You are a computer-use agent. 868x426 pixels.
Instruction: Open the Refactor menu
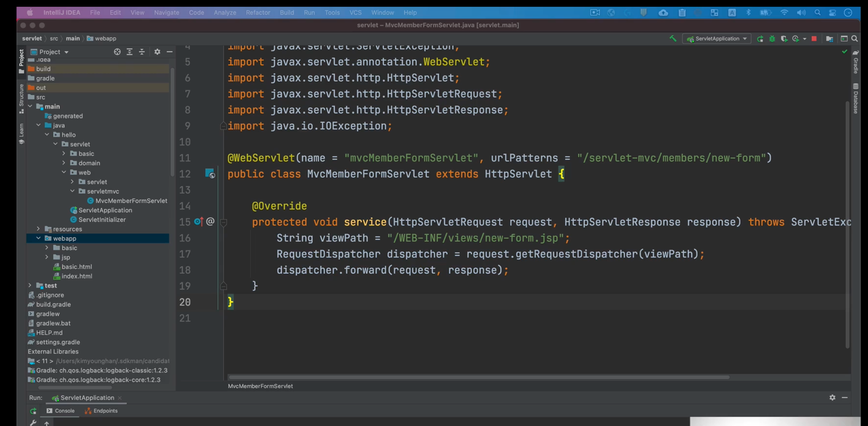click(x=258, y=13)
